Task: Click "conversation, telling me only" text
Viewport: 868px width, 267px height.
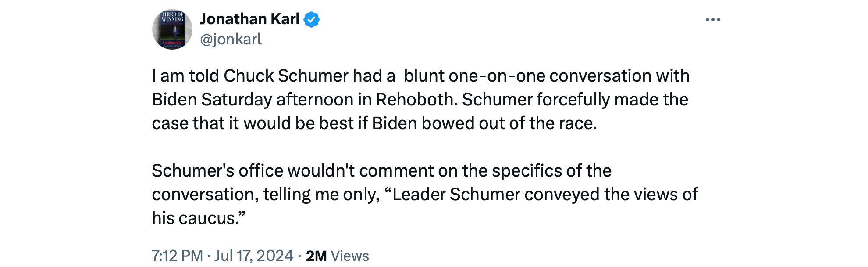Action: [x=265, y=195]
